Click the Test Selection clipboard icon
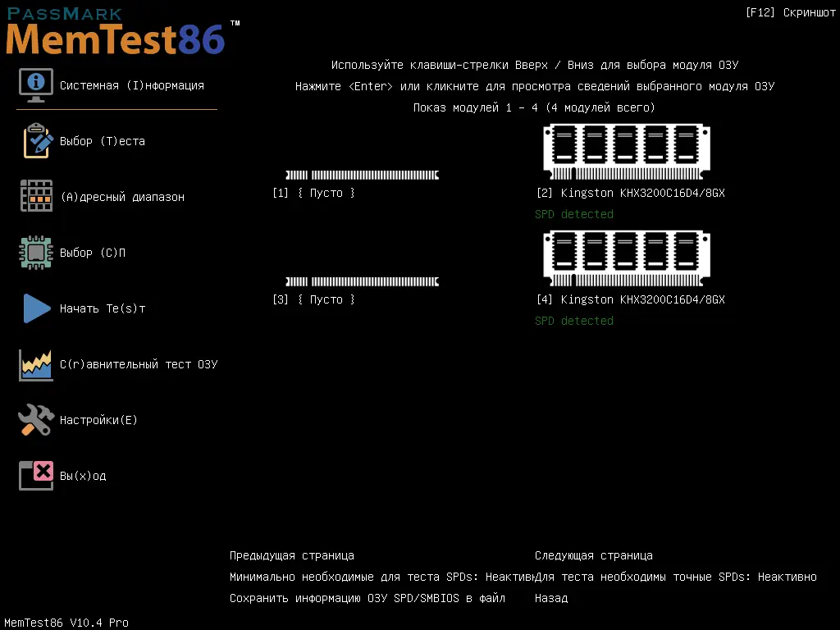 click(38, 141)
